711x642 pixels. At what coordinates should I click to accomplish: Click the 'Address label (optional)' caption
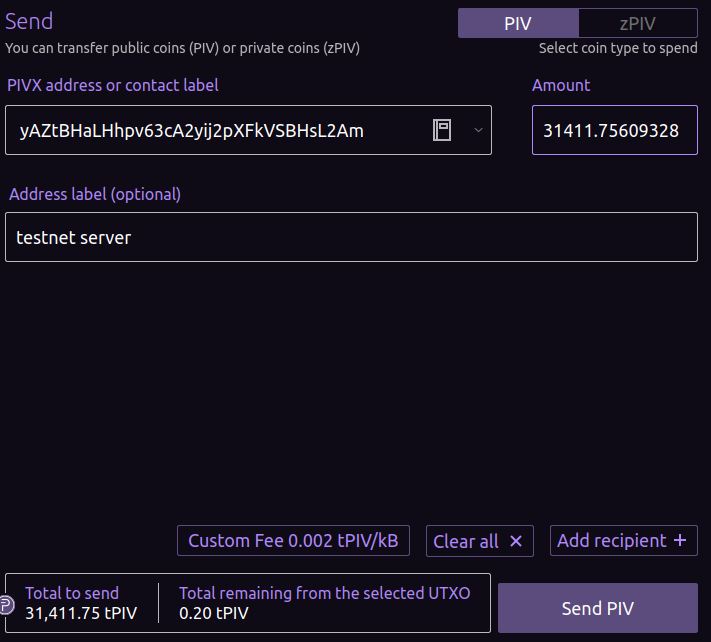(x=95, y=194)
